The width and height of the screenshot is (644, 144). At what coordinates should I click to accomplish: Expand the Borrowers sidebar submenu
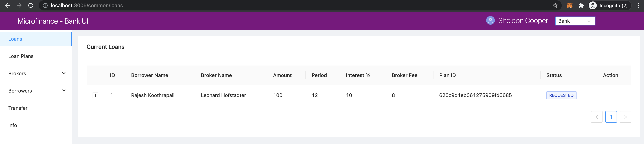coord(36,91)
